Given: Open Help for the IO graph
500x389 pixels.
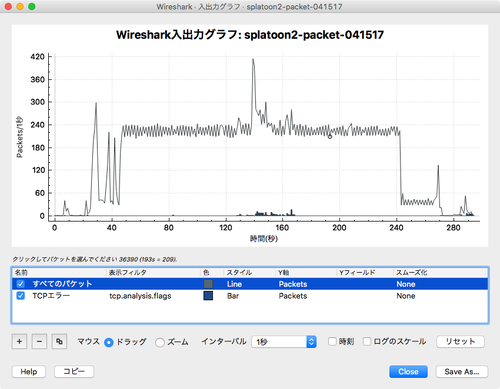Looking at the screenshot, I should [x=29, y=372].
